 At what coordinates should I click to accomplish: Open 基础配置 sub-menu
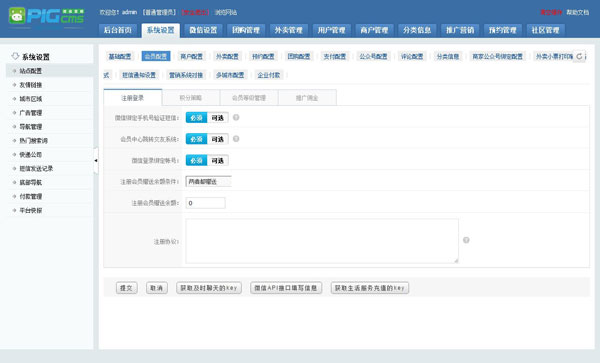coord(120,56)
